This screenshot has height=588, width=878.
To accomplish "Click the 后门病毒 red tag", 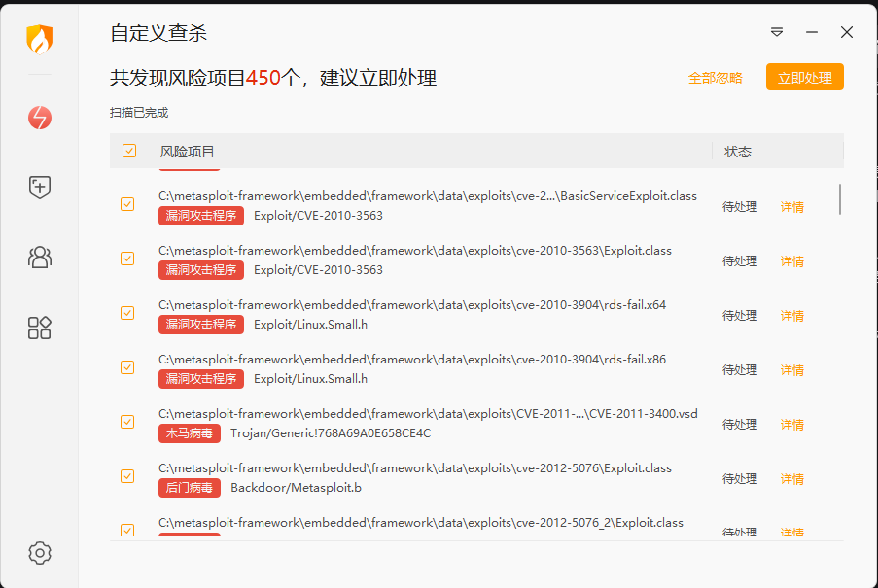I will click(x=190, y=488).
